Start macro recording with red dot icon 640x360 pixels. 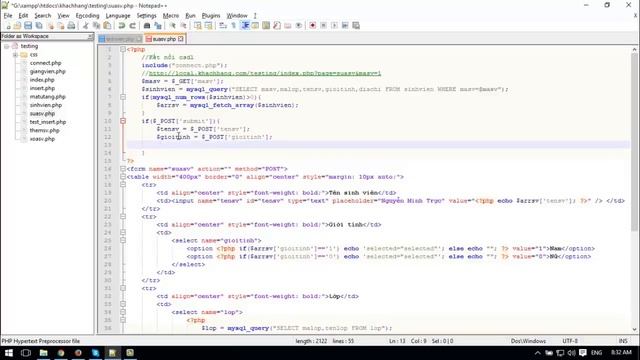pos(312,25)
